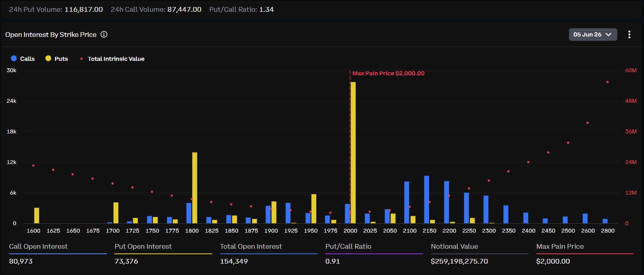Click the bottom Put/Call Ratio value 0.91
This screenshot has width=644, height=275.
tap(332, 261)
